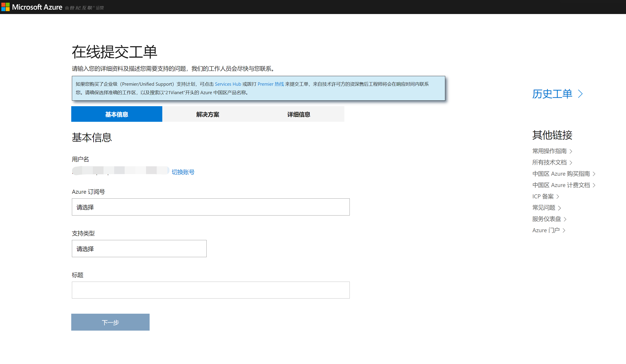Viewport: 626px width, 364px height.
Task: Click the arrow beside 服务仪表盘
Action: [x=565, y=219]
